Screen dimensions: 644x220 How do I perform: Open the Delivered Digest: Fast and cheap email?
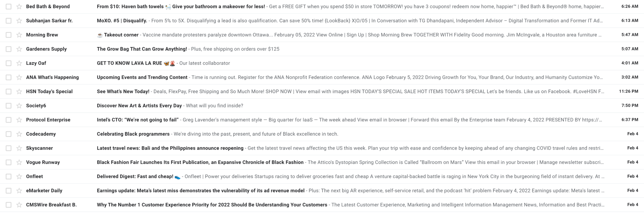(322, 176)
